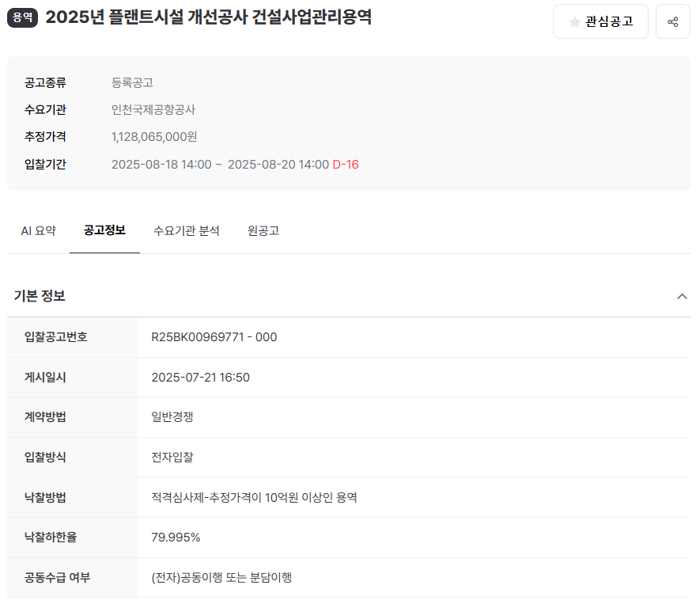Collapse the 기본 정보 section chevron
Image resolution: width=700 pixels, height=604 pixels.
682,296
